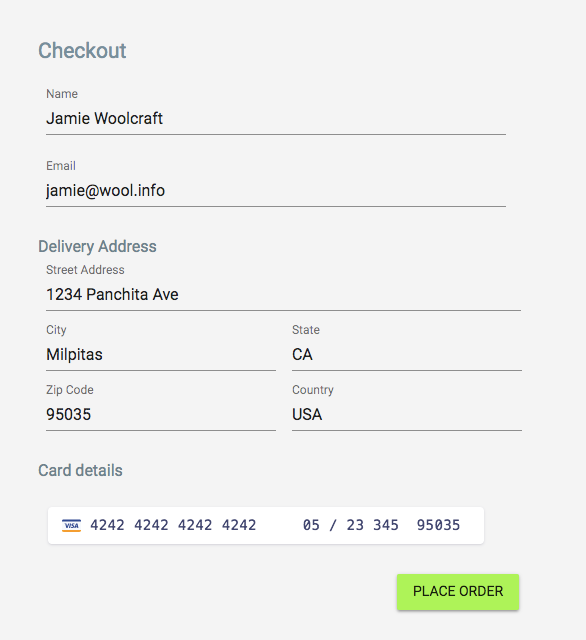This screenshot has height=640, width=586.
Task: Click the card number 4242 4242 4242 4242
Action: (173, 525)
